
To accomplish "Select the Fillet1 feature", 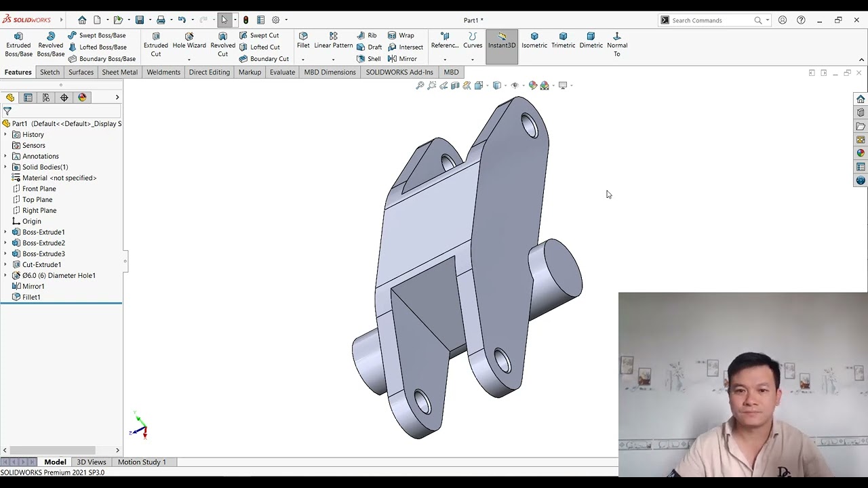I will click(26, 297).
